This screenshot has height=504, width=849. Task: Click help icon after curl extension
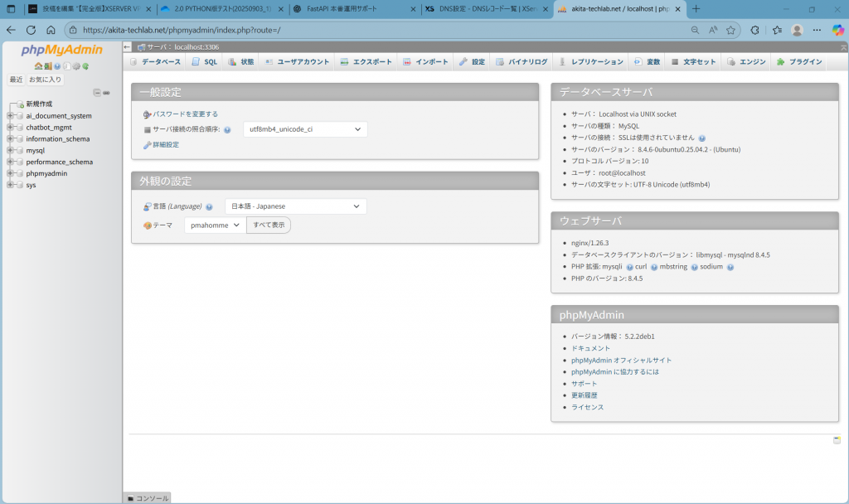[x=653, y=267]
